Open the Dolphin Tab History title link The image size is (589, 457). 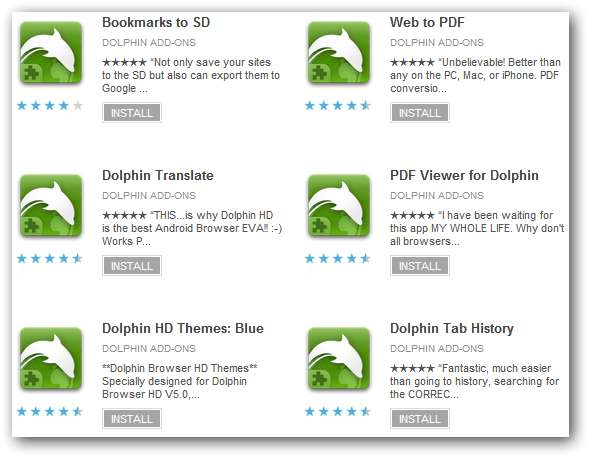click(x=452, y=329)
